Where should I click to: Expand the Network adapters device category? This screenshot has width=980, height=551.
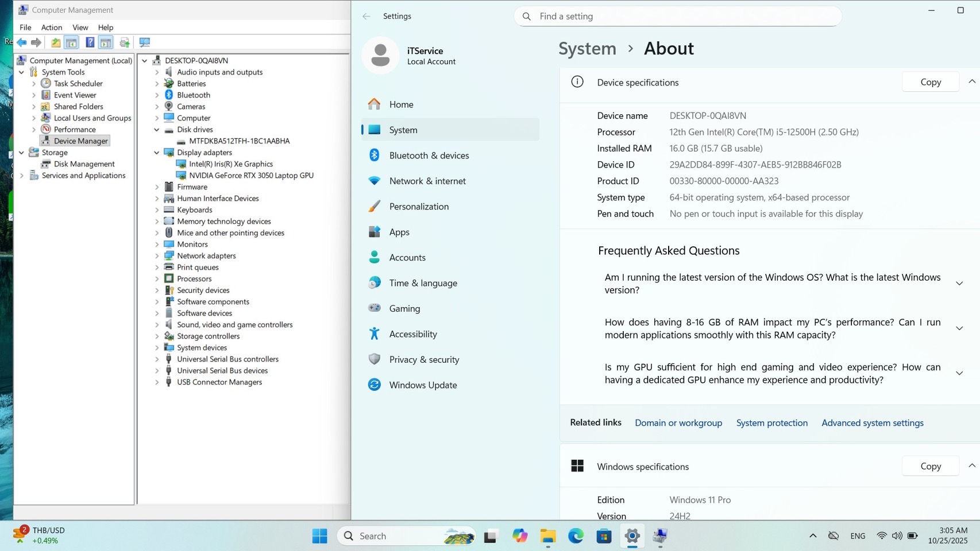(157, 256)
